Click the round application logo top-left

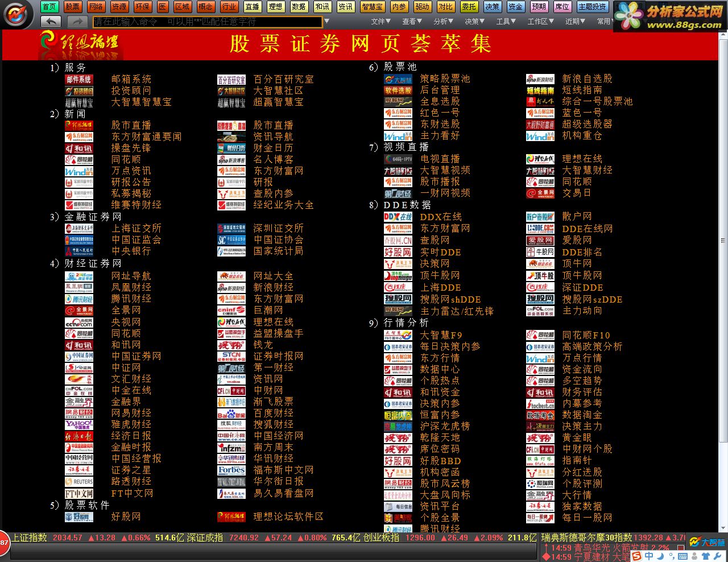[18, 14]
